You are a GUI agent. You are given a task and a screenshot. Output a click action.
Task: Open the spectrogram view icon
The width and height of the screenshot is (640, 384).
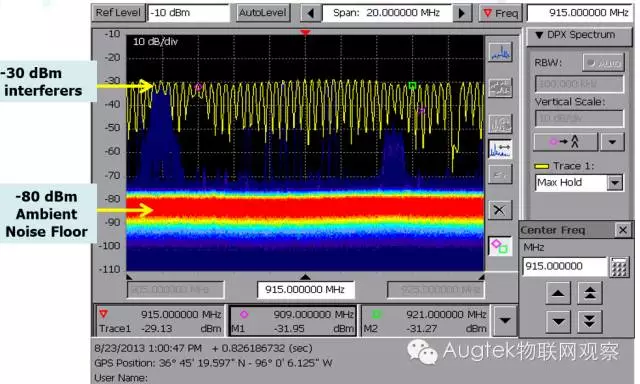click(x=500, y=88)
